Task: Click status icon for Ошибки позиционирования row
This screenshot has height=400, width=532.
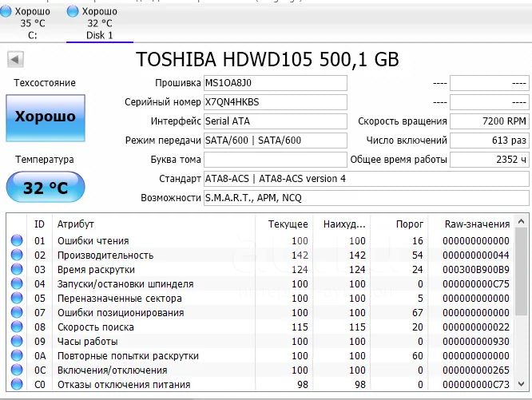Action: (x=17, y=312)
